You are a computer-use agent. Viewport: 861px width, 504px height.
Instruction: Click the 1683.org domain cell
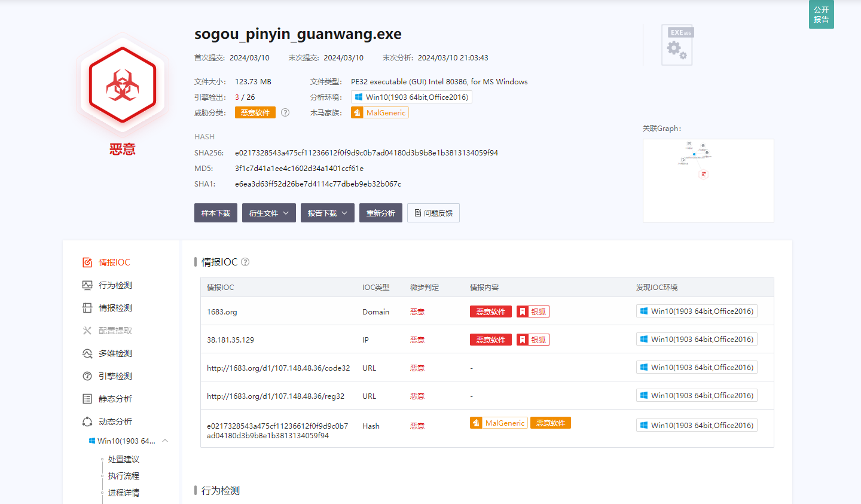[x=222, y=312]
